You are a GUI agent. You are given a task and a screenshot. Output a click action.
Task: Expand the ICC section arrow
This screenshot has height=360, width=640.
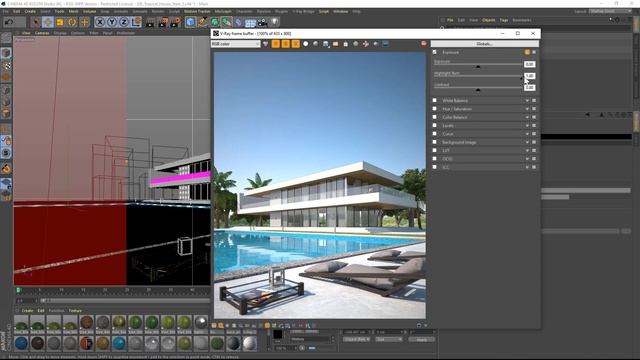coord(527,167)
